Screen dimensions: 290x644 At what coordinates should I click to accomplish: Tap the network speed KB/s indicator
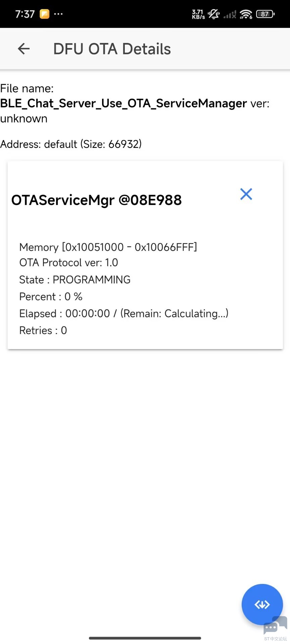(x=198, y=14)
